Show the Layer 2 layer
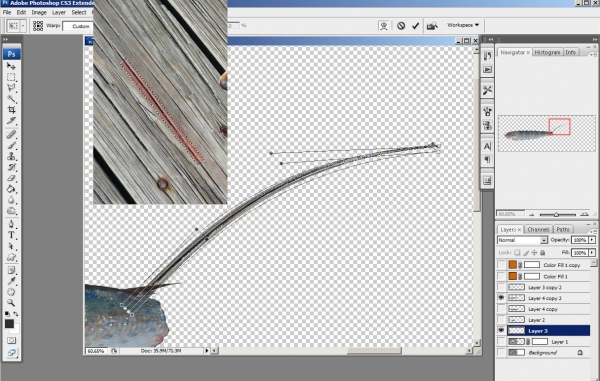The height and width of the screenshot is (381, 600). (x=501, y=320)
